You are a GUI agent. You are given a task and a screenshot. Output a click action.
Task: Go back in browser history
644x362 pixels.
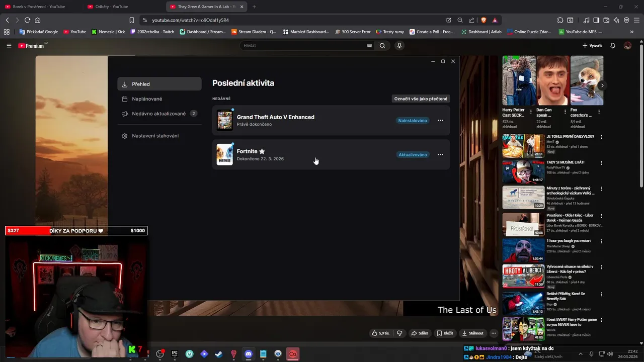click(8, 20)
